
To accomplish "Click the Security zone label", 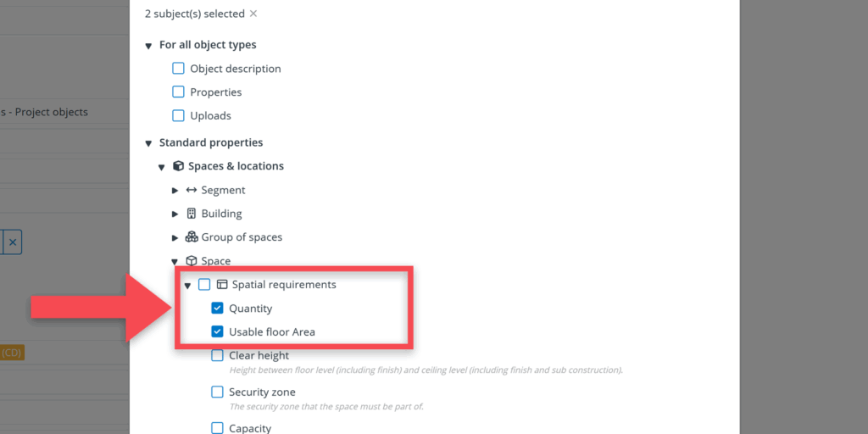I will click(262, 392).
